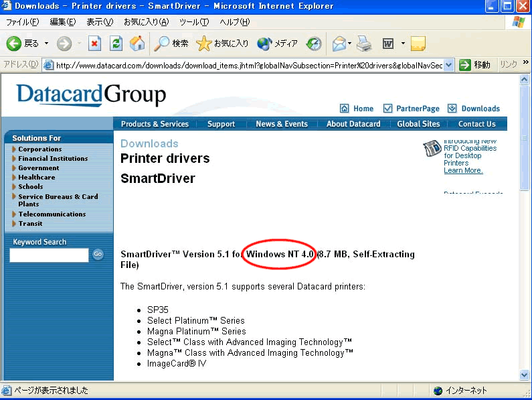
Task: Expand the Edit button dropdown arrow
Action: [403, 44]
